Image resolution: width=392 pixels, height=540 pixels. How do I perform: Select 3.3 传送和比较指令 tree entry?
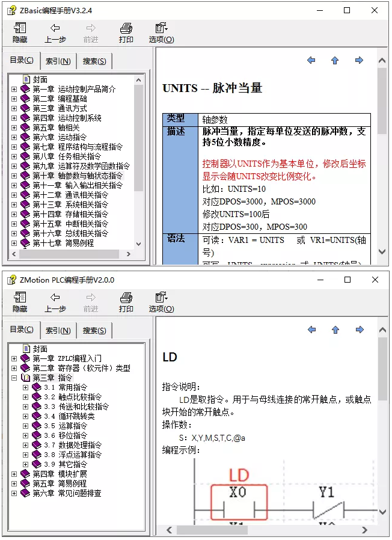(76, 407)
